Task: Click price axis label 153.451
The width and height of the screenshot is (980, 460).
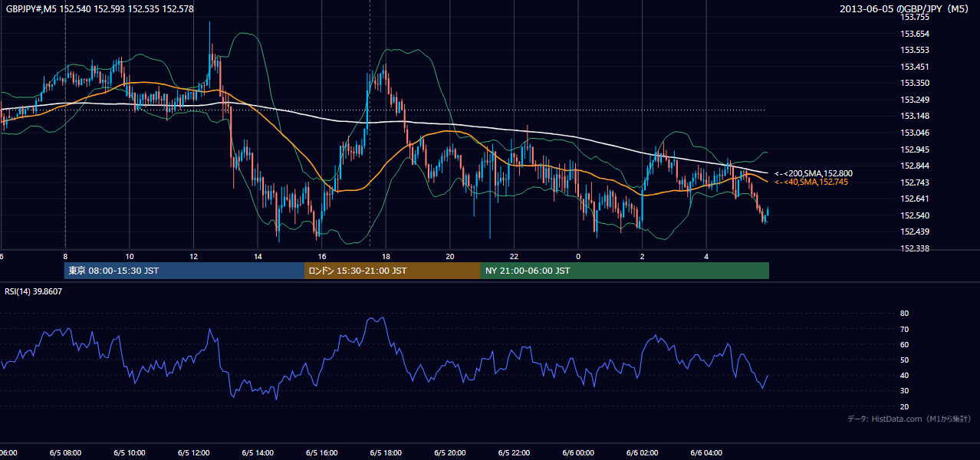Action: [916, 67]
